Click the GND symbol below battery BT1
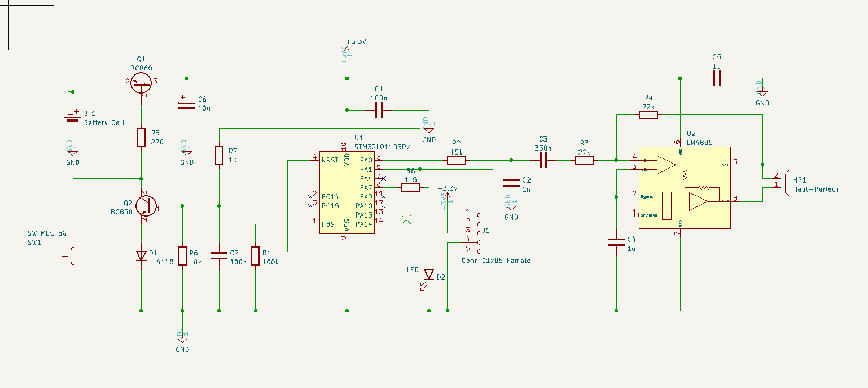 click(x=72, y=153)
